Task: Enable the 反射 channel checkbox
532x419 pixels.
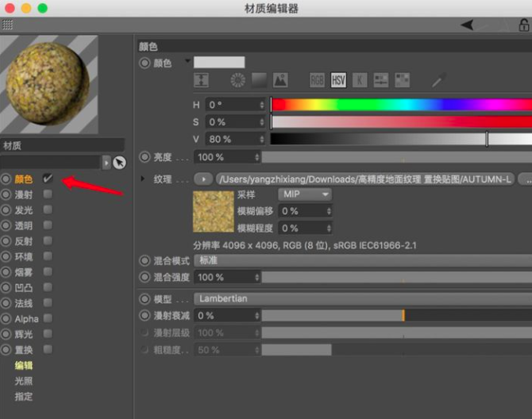Action: click(x=48, y=241)
